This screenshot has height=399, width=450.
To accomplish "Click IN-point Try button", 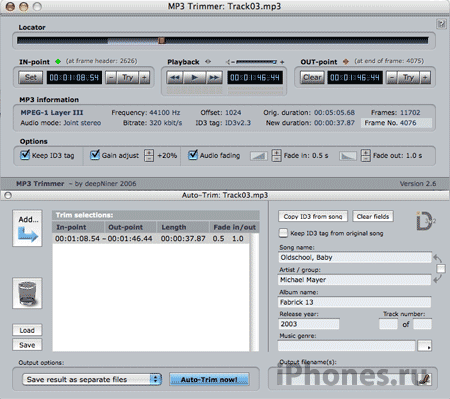I will [127, 78].
